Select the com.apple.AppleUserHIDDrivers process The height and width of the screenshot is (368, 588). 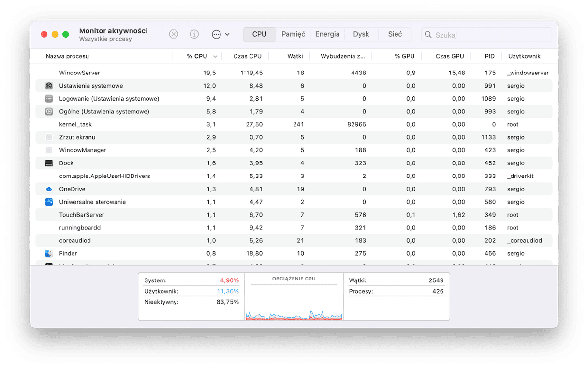pos(104,176)
